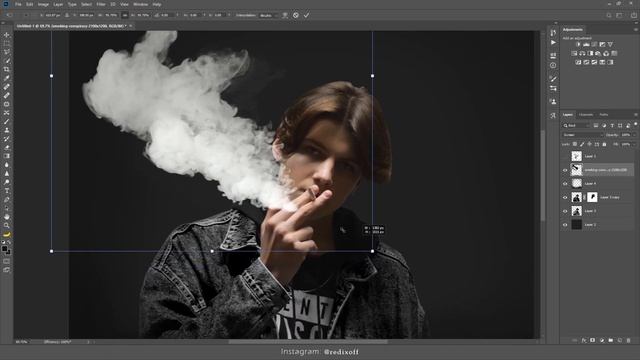The image size is (640, 360).
Task: Add a layer mask from Layers bottom bar
Action: 593,340
